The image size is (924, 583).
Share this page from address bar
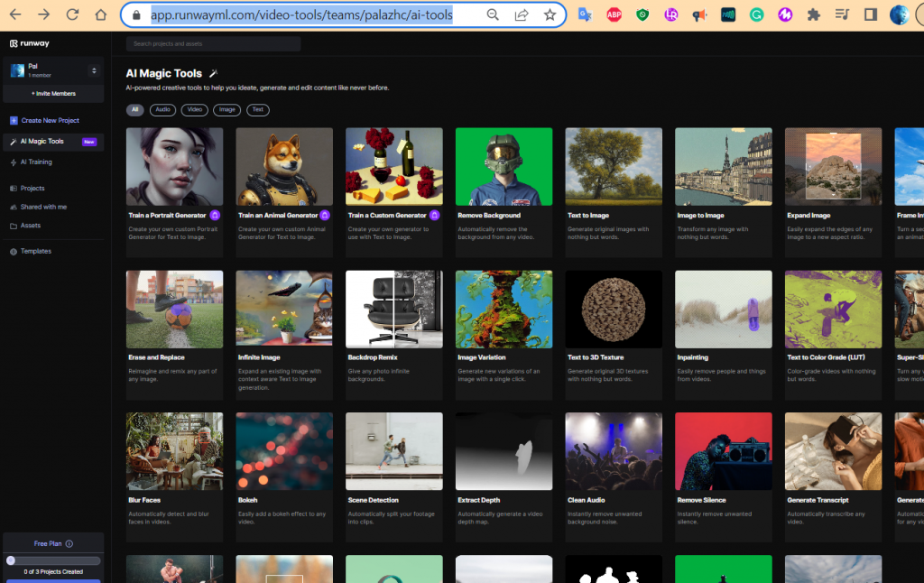coord(522,14)
